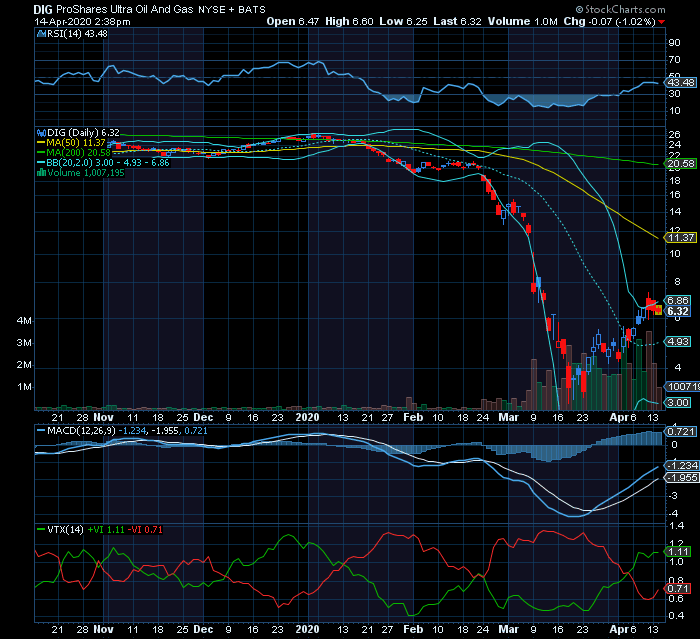The image size is (700, 639).
Task: Click the 90 level on RSI axis
Action: (674, 43)
